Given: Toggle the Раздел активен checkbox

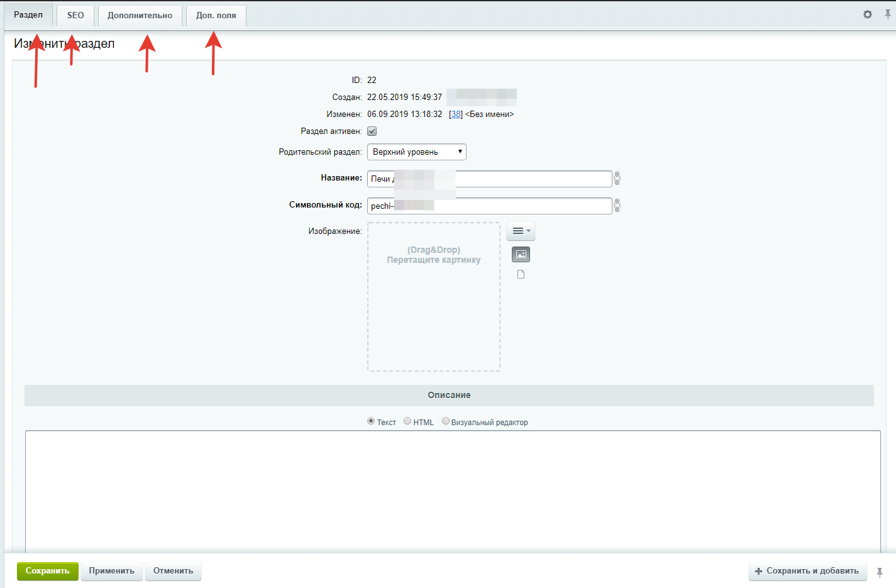Looking at the screenshot, I should (x=372, y=131).
